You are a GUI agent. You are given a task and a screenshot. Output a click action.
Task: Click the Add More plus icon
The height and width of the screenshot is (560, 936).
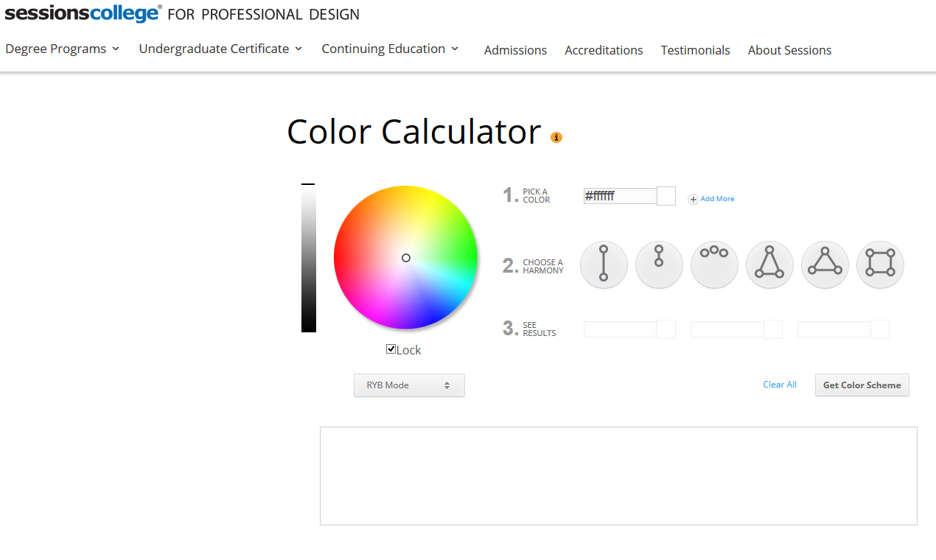693,199
